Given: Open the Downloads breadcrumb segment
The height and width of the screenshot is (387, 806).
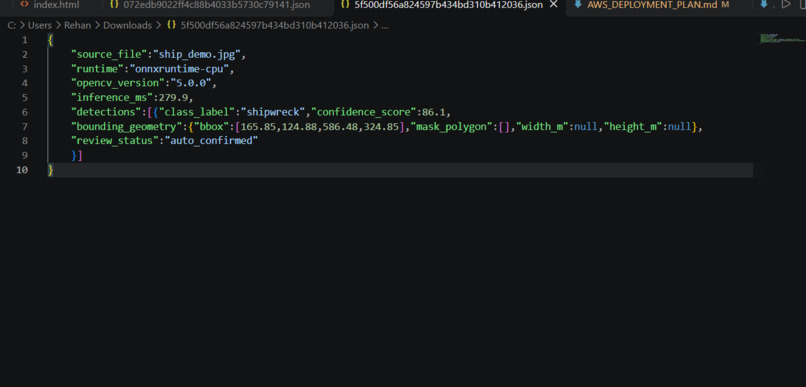Looking at the screenshot, I should click(127, 25).
